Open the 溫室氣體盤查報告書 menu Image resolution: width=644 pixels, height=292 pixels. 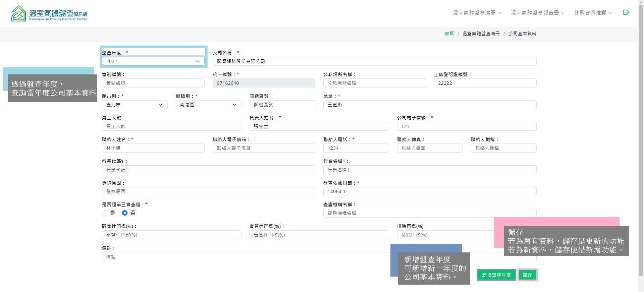click(537, 13)
